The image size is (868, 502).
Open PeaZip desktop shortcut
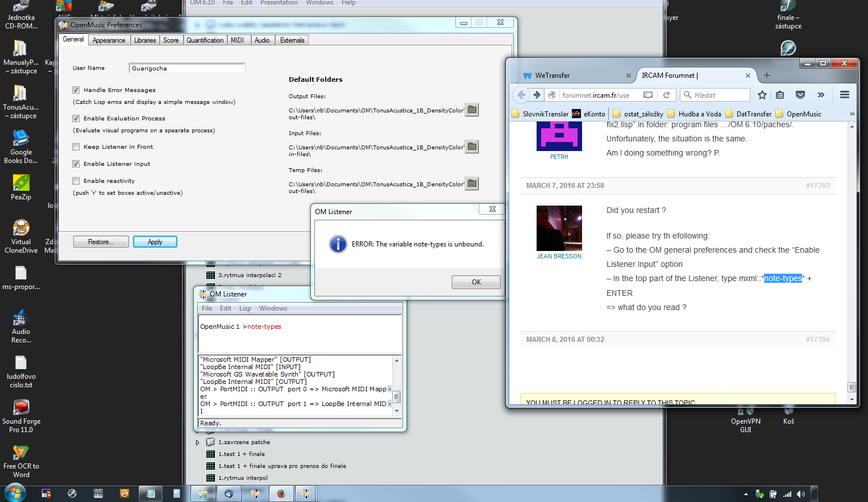(x=21, y=187)
